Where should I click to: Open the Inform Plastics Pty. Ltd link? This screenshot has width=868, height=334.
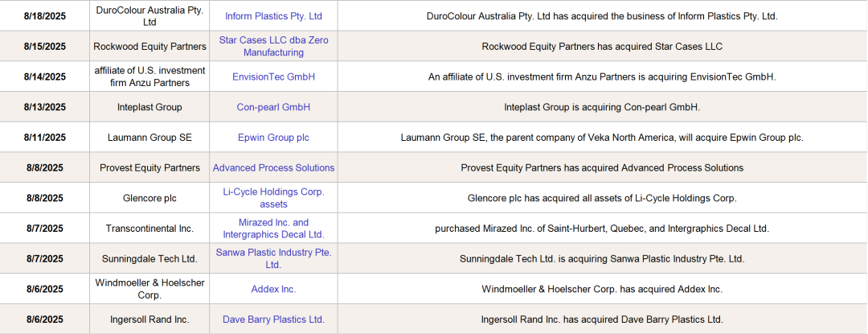click(x=273, y=16)
